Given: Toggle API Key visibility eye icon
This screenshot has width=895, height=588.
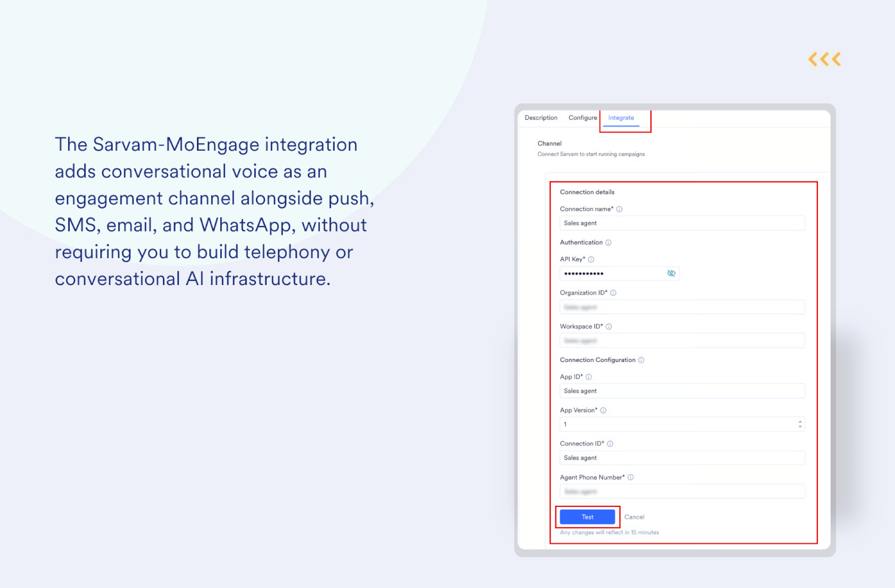Looking at the screenshot, I should tap(671, 273).
